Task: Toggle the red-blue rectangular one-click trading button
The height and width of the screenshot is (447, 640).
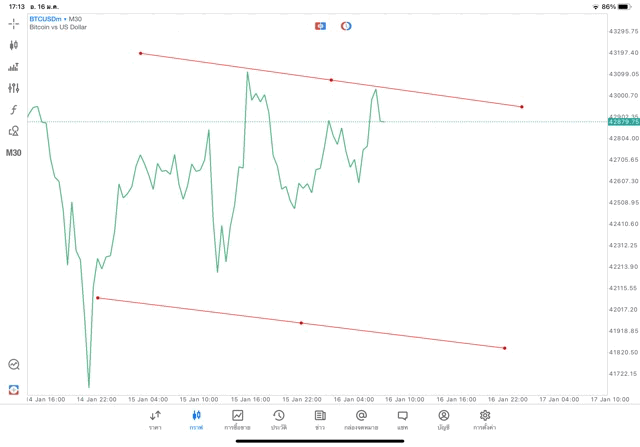Action: tap(321, 25)
